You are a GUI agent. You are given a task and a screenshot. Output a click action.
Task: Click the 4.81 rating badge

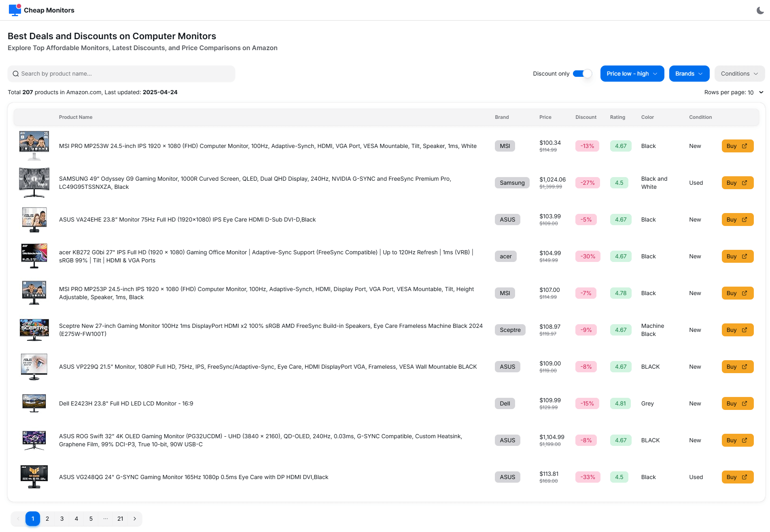(620, 403)
